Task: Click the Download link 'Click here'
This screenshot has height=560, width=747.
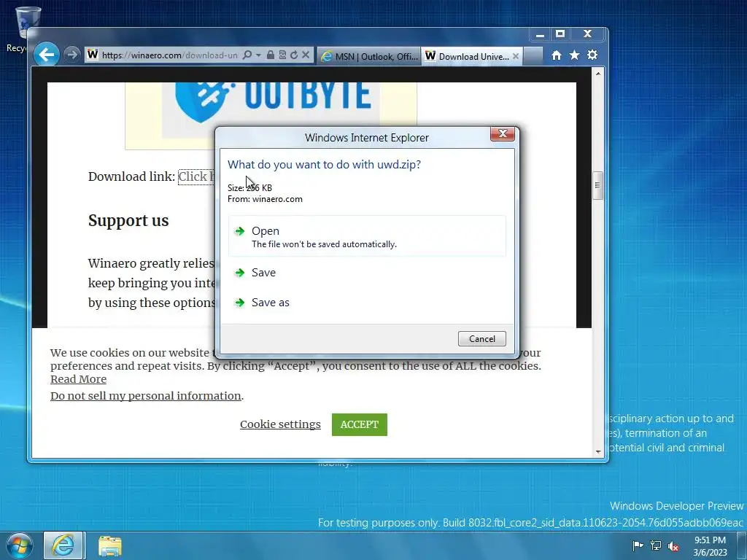Action: point(196,176)
